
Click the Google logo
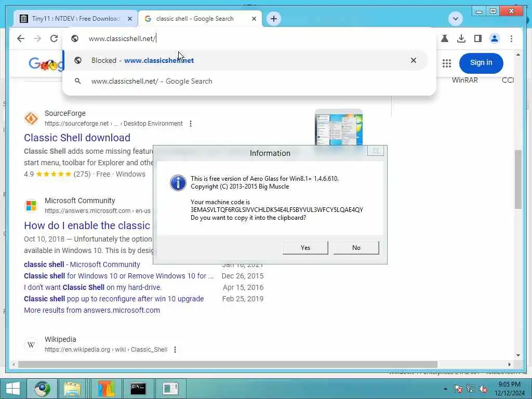[46, 63]
